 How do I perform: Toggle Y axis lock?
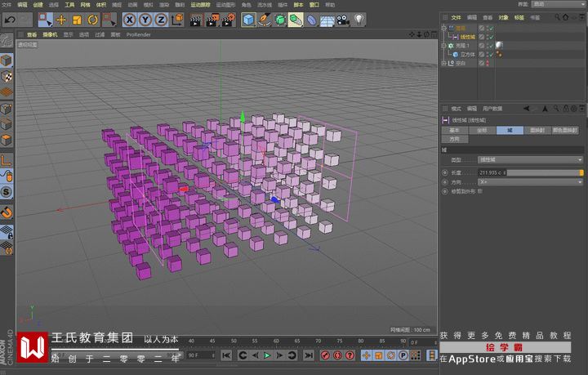(145, 20)
